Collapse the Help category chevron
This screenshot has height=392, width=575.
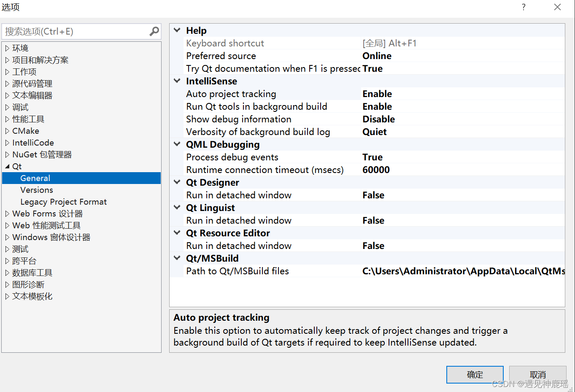pyautogui.click(x=177, y=30)
